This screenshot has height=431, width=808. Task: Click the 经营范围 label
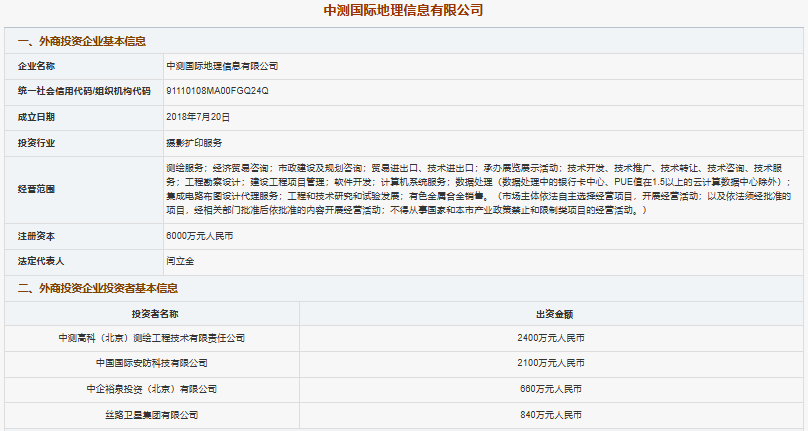click(36, 189)
